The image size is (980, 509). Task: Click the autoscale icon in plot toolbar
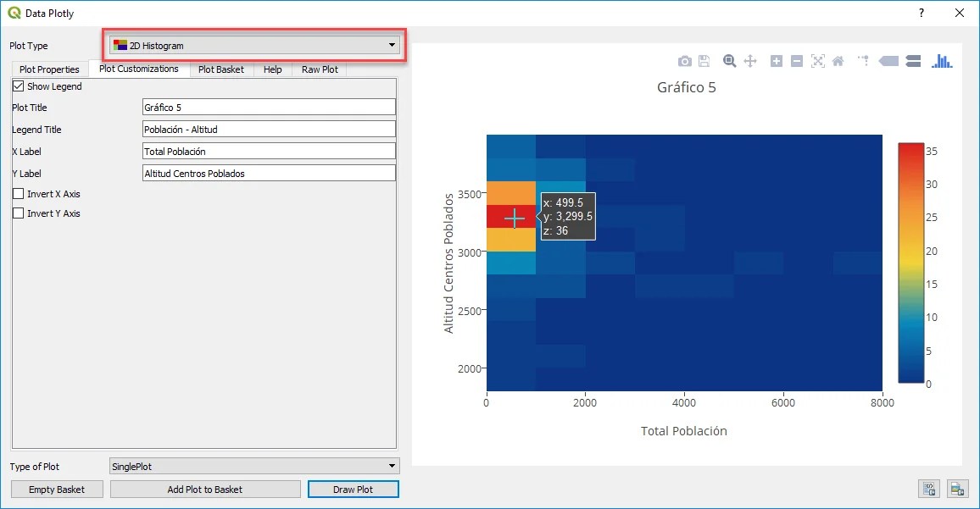click(817, 61)
